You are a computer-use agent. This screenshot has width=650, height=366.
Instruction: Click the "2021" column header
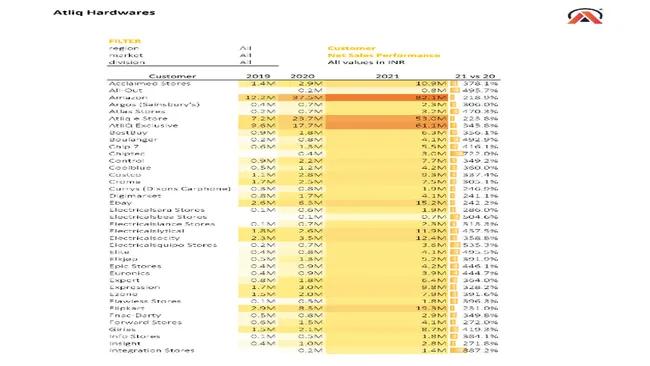coord(387,76)
